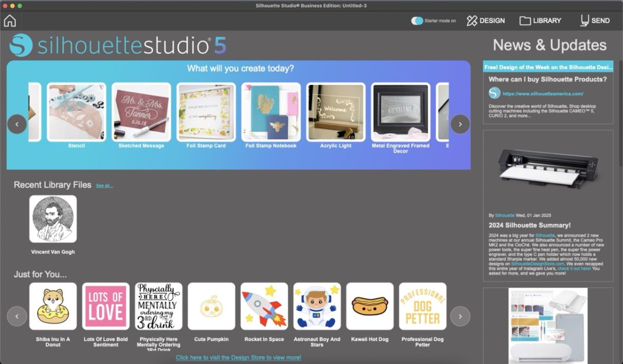Click the See all recent files link
The height and width of the screenshot is (364, 623).
(104, 186)
